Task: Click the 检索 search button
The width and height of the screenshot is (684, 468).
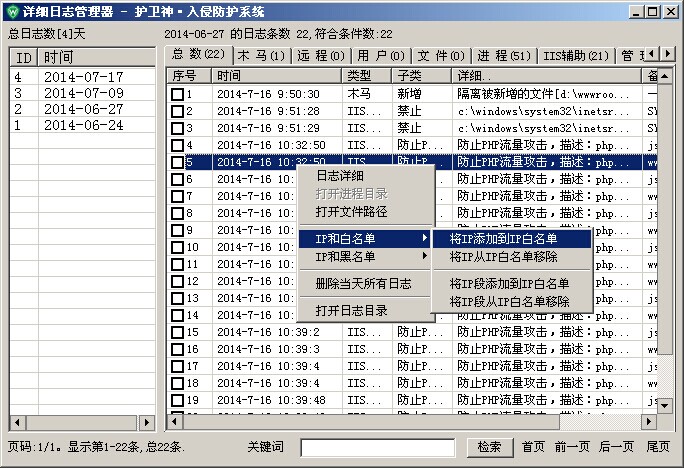Action: tap(489, 447)
